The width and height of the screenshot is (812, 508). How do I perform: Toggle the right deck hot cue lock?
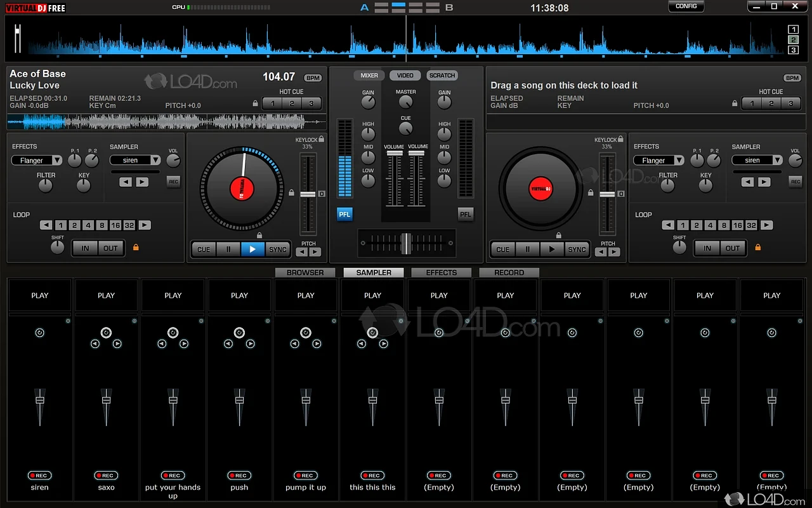point(735,104)
